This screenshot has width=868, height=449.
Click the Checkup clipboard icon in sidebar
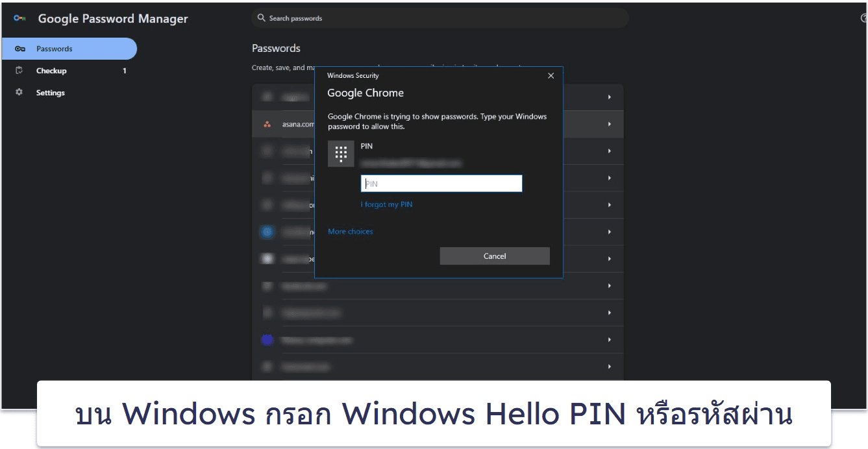click(19, 71)
